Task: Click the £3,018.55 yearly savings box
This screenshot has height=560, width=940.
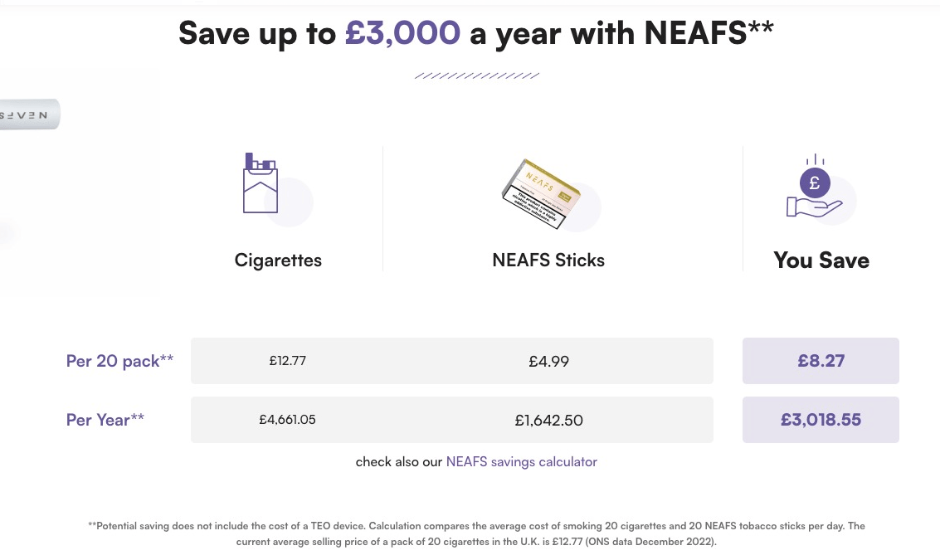Action: click(821, 420)
